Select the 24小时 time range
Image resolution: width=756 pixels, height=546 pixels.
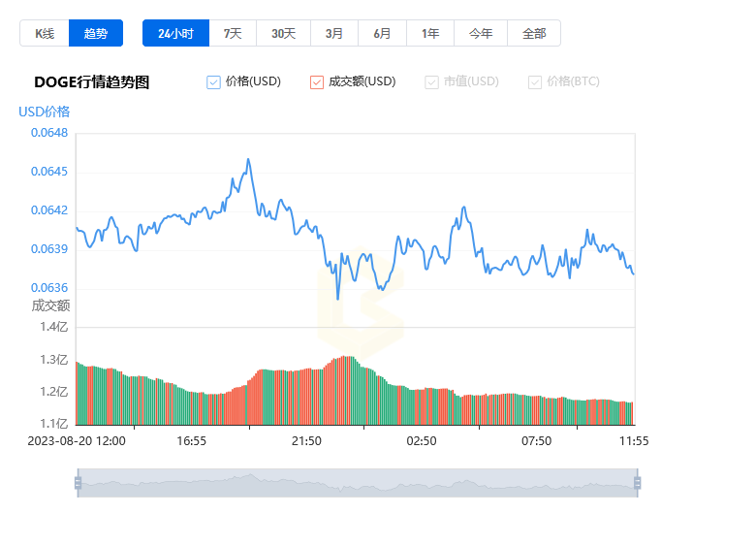pyautogui.click(x=176, y=33)
